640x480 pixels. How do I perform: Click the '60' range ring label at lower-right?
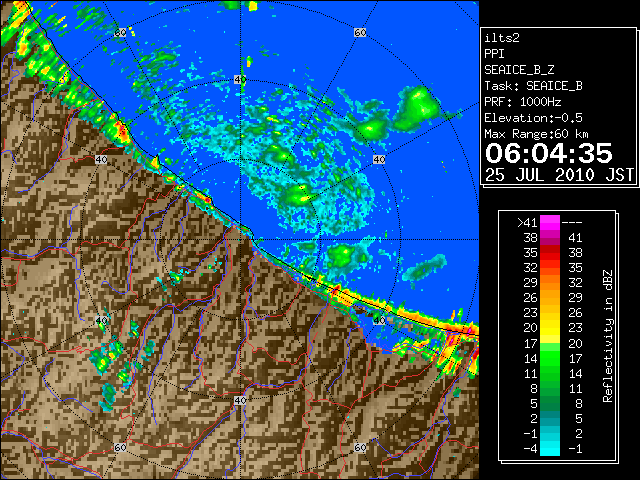[x=360, y=447]
